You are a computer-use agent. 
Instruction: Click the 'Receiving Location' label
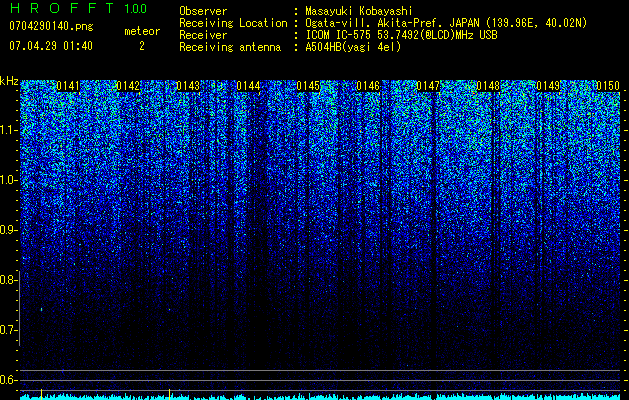[x=233, y=23]
